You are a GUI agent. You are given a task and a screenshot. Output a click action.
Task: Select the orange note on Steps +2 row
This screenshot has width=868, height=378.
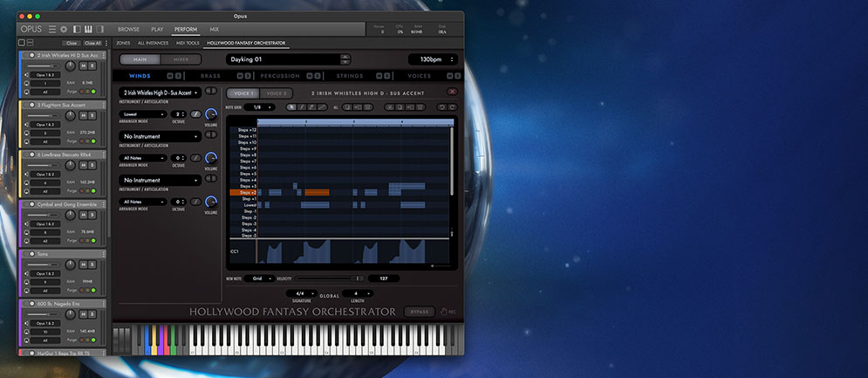pyautogui.click(x=318, y=192)
